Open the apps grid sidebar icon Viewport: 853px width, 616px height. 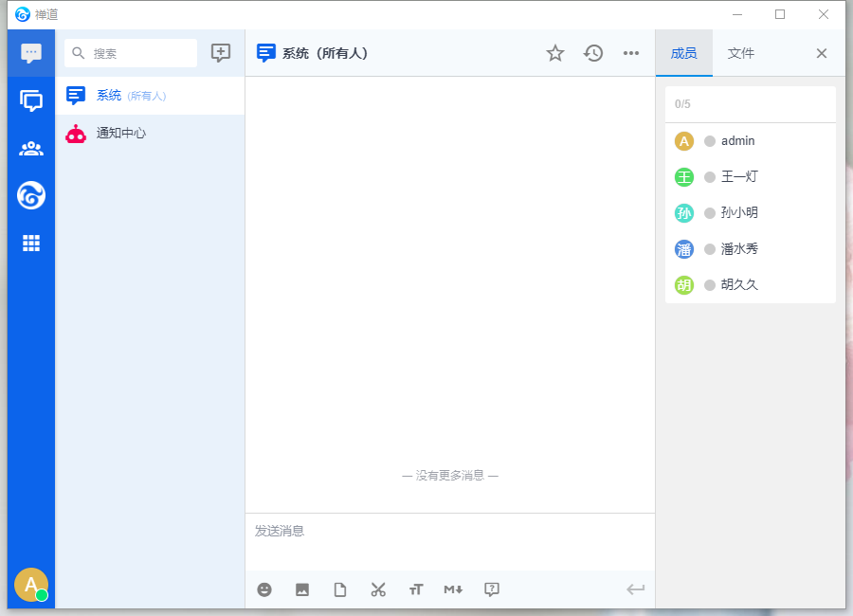click(31, 244)
